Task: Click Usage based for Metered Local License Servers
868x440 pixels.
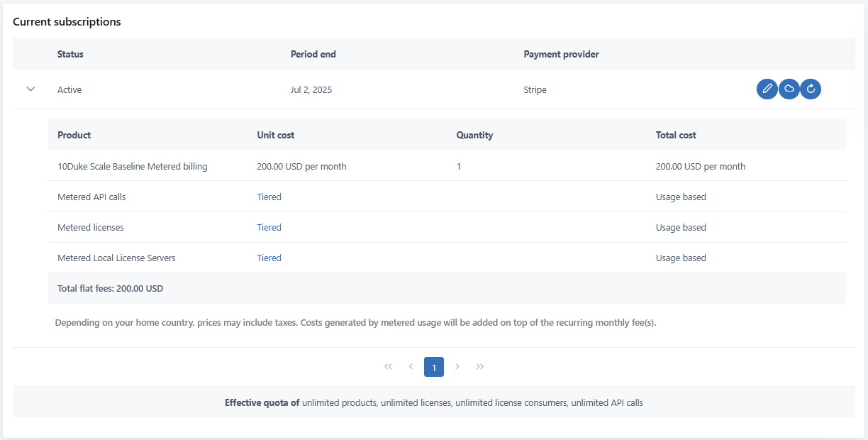Action: [x=681, y=258]
